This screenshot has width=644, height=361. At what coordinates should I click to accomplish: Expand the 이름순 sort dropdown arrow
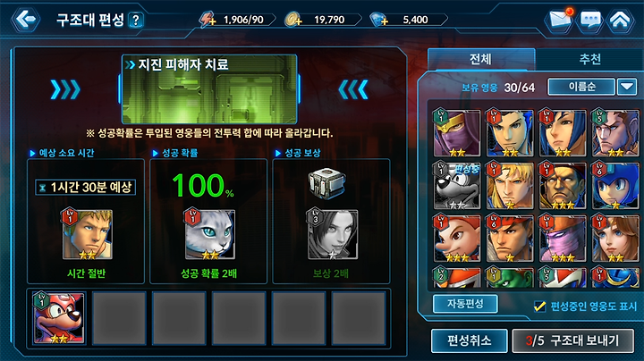click(627, 87)
